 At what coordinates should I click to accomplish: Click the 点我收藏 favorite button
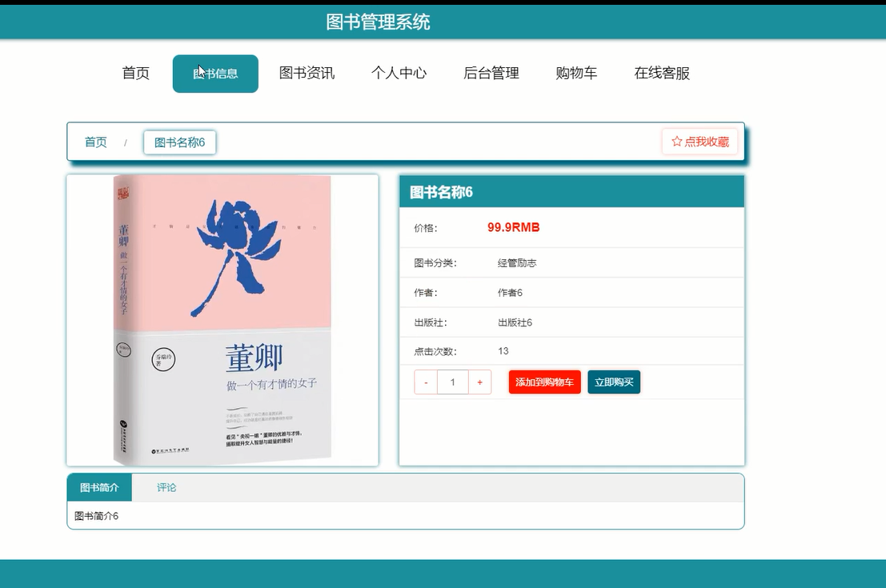[700, 142]
